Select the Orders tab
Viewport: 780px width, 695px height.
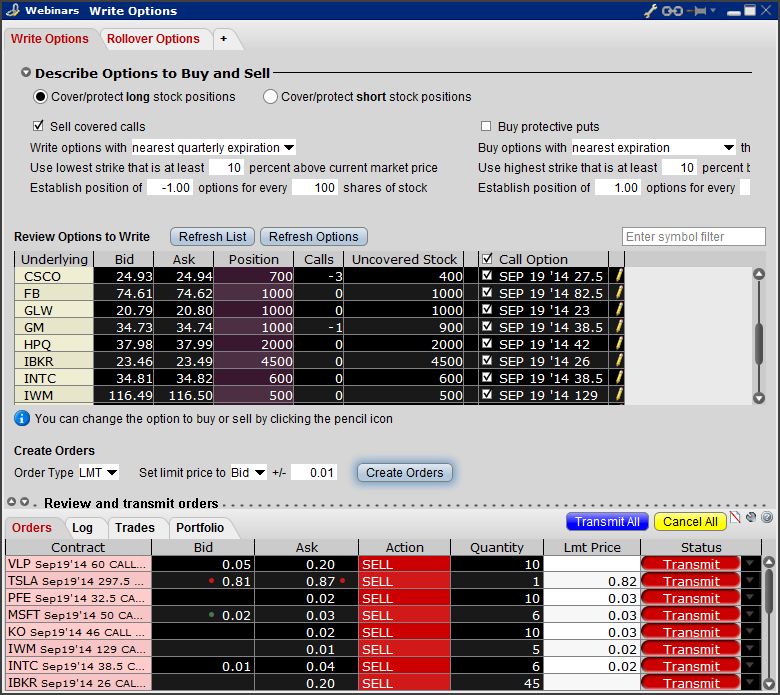click(x=32, y=527)
